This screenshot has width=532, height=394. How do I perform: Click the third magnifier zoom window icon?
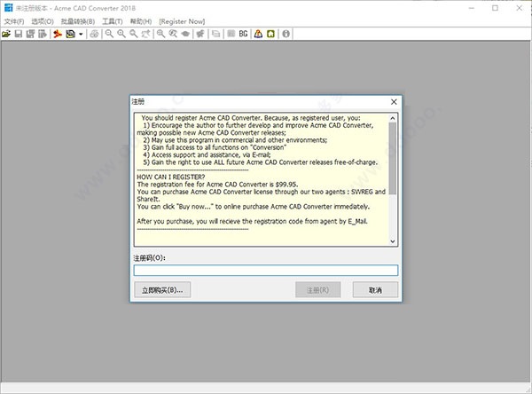click(134, 34)
